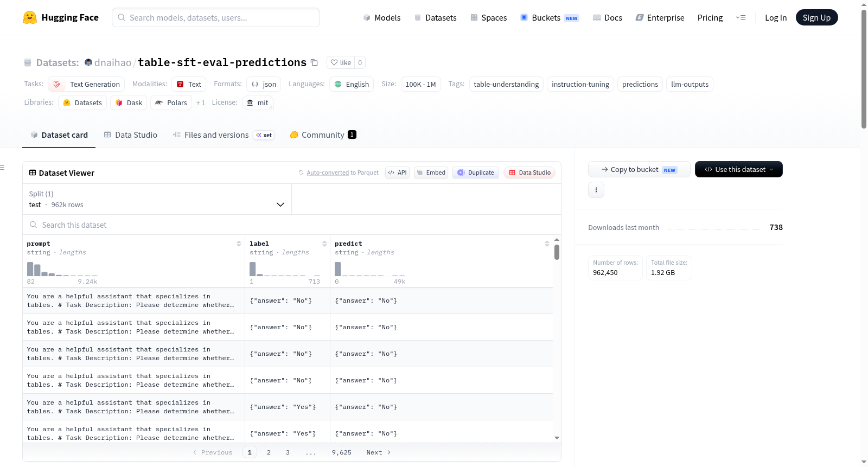Click the Datasets library tag

click(82, 103)
